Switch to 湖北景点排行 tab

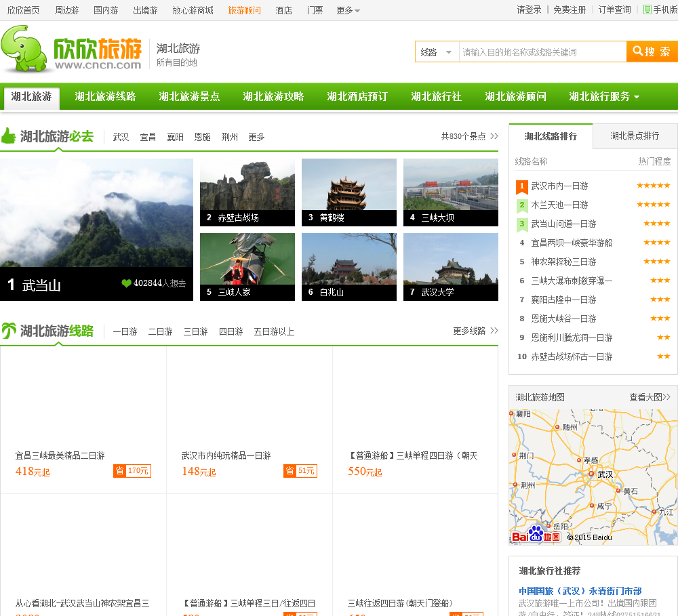(x=635, y=136)
